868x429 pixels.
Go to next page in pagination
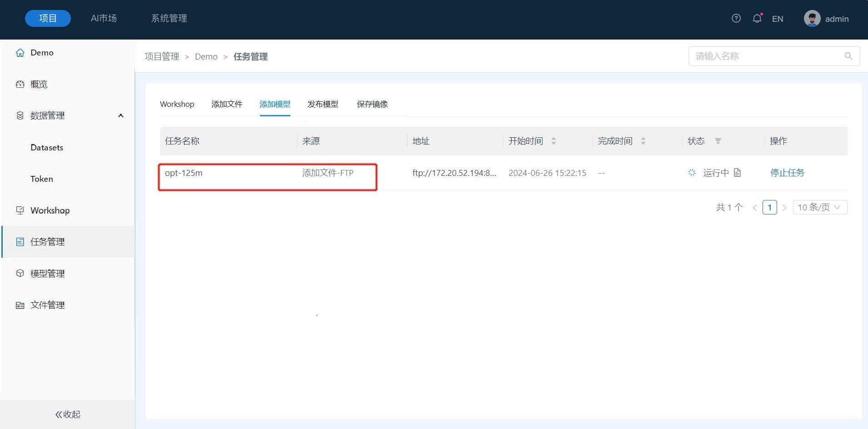(x=784, y=208)
